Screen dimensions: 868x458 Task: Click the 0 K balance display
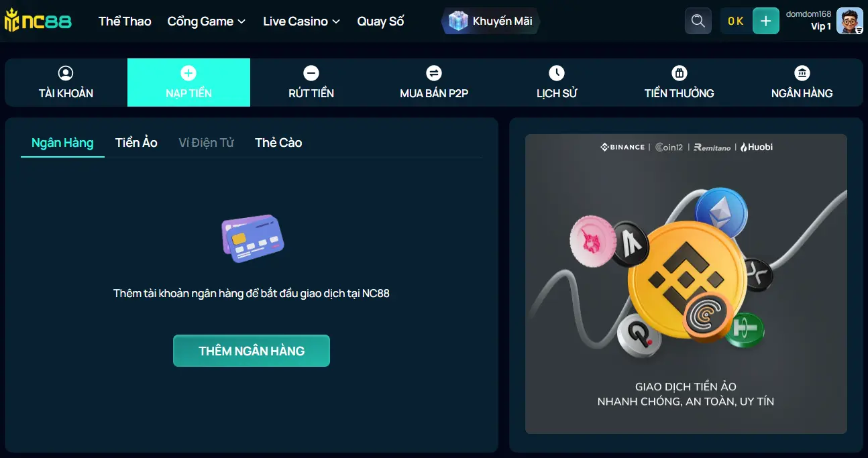point(736,21)
